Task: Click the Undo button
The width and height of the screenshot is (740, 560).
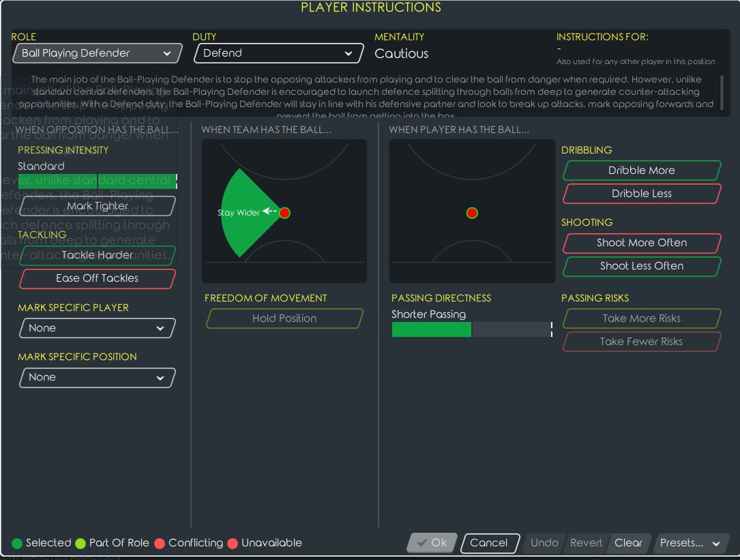Action: click(545, 543)
